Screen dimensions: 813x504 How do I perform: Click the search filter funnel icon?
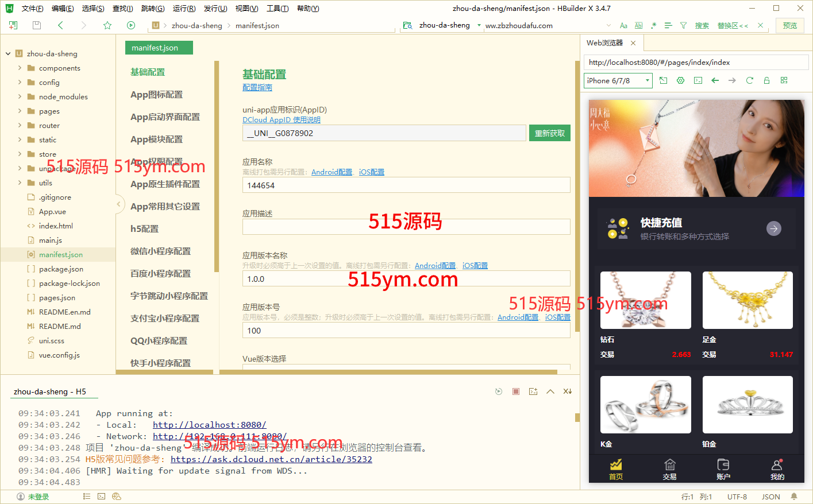683,25
